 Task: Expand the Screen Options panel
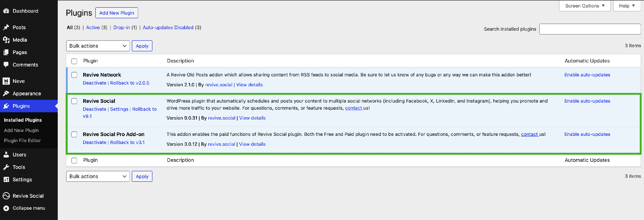tap(585, 6)
